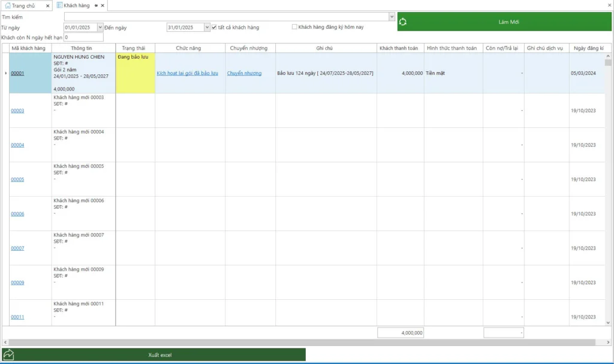The image size is (614, 364).
Task: Click 'Kích hoạt lại gói đã bảo lưu' link
Action: pyautogui.click(x=187, y=73)
